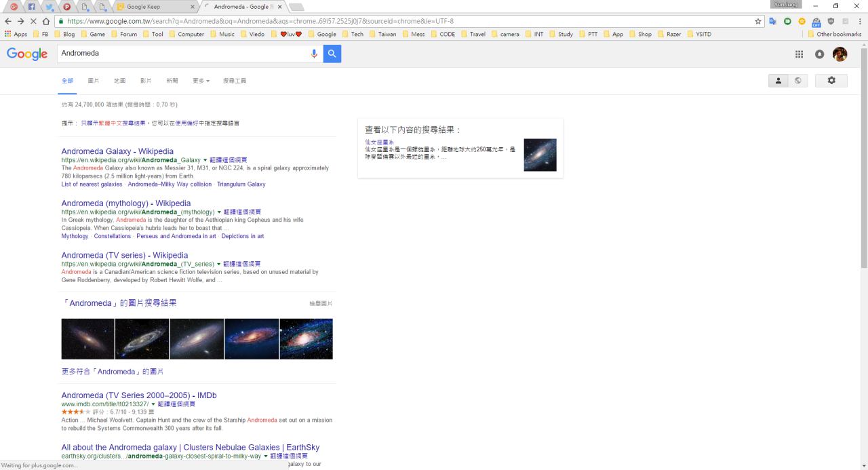Start voice search with the microphone
The height and width of the screenshot is (470, 868).
[x=314, y=54]
